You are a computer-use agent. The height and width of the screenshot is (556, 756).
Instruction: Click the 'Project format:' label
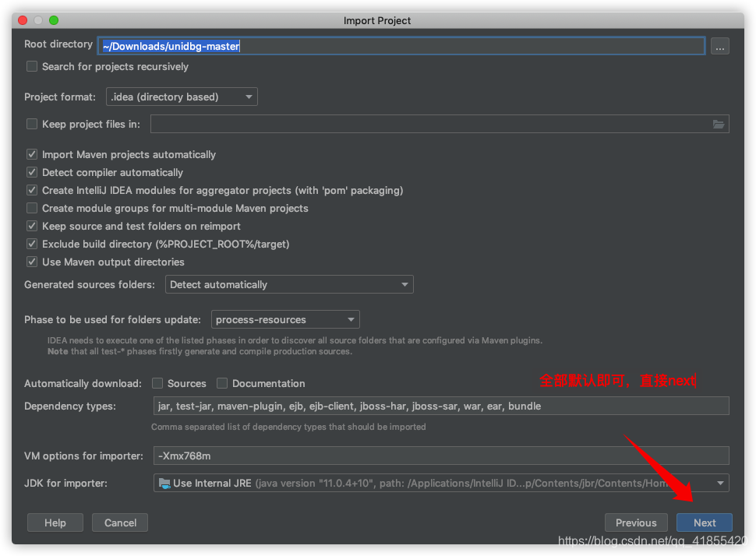click(60, 97)
